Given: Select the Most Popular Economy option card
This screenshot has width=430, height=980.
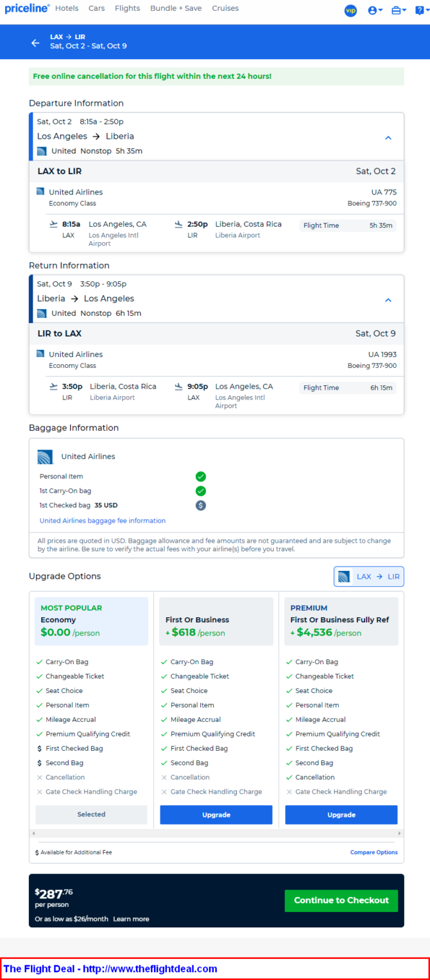Looking at the screenshot, I should tap(91, 621).
